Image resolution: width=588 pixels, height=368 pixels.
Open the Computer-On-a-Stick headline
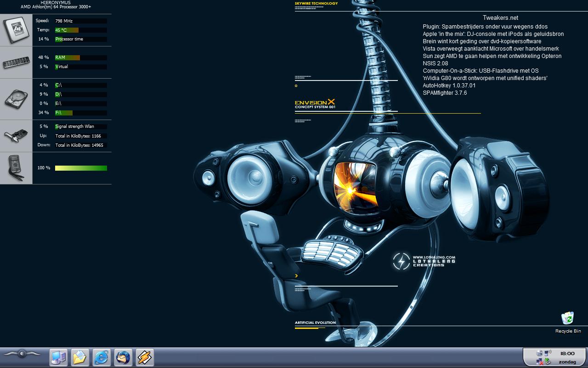click(x=481, y=71)
